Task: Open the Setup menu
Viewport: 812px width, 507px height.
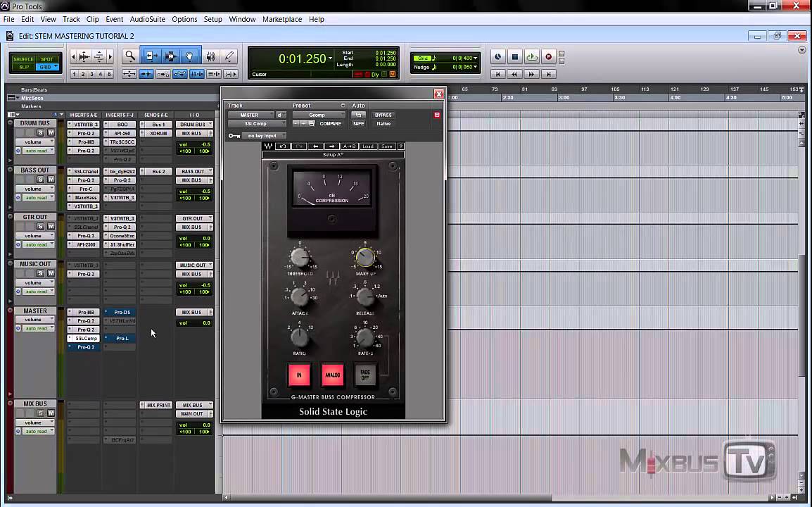Action: click(212, 19)
